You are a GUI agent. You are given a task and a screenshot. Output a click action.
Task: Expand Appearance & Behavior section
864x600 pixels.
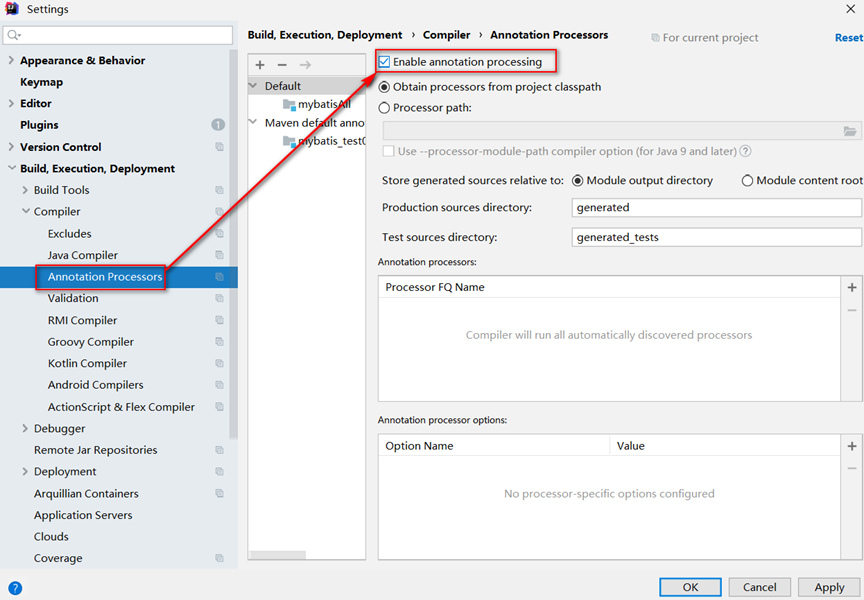point(11,60)
